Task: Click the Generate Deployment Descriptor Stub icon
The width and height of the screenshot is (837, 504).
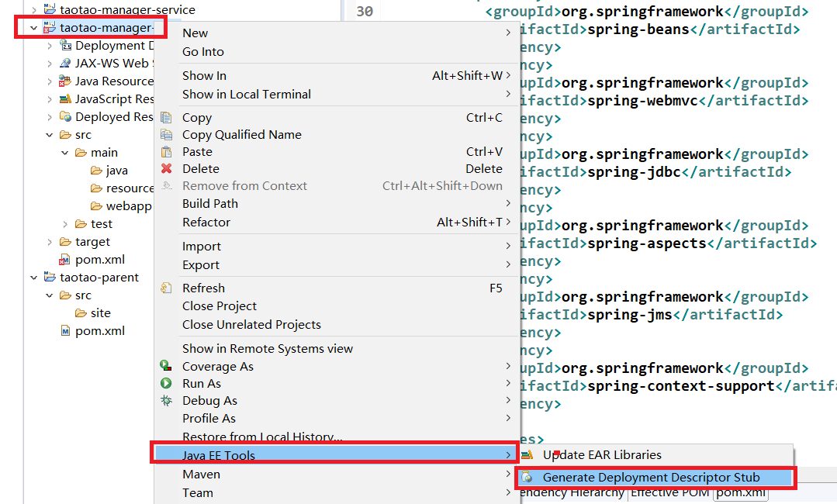Action: [527, 478]
